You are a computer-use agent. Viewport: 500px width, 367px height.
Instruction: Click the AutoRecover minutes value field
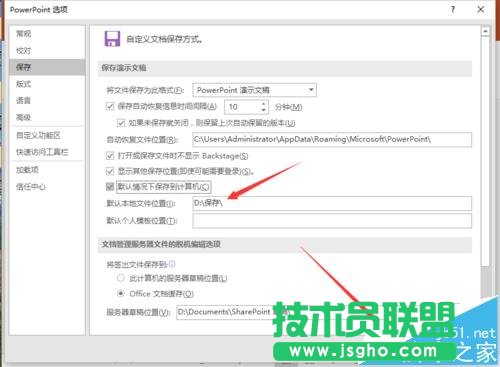click(242, 107)
